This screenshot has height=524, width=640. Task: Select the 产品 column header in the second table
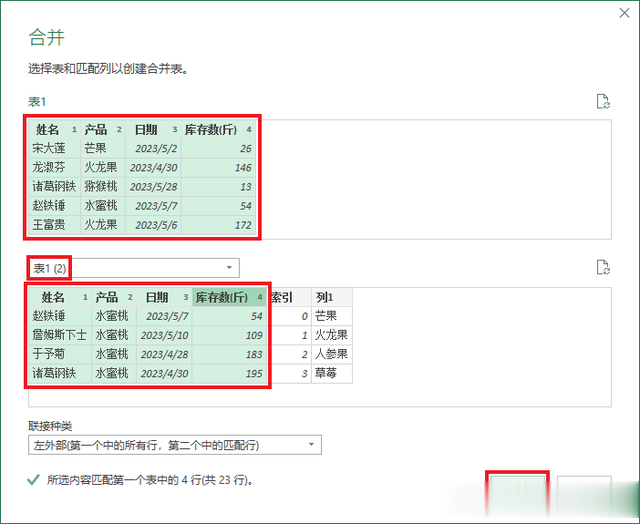click(114, 297)
